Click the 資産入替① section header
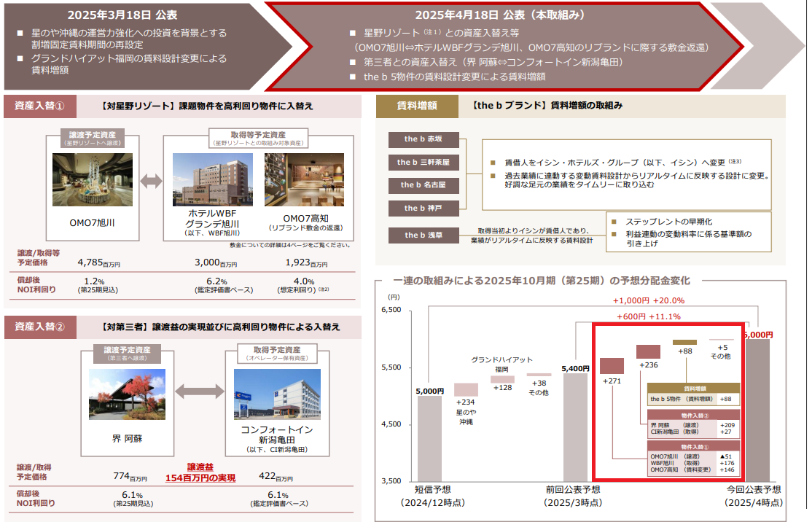 point(40,106)
